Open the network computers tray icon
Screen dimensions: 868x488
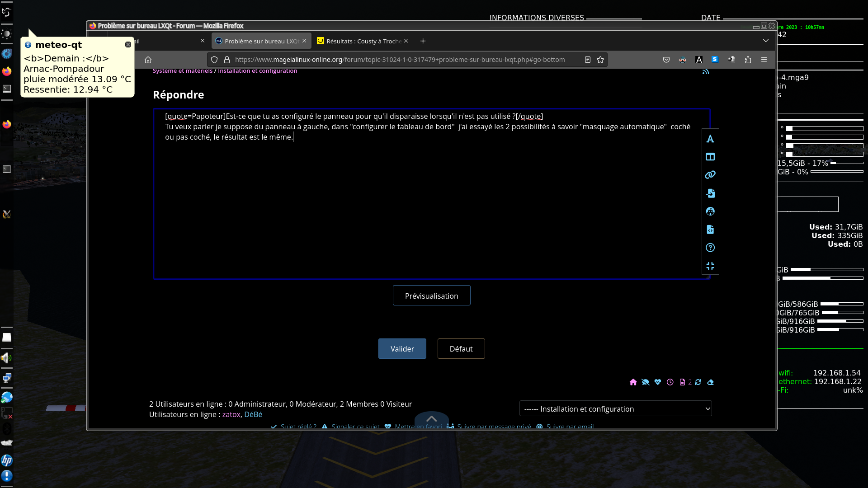(x=6, y=378)
